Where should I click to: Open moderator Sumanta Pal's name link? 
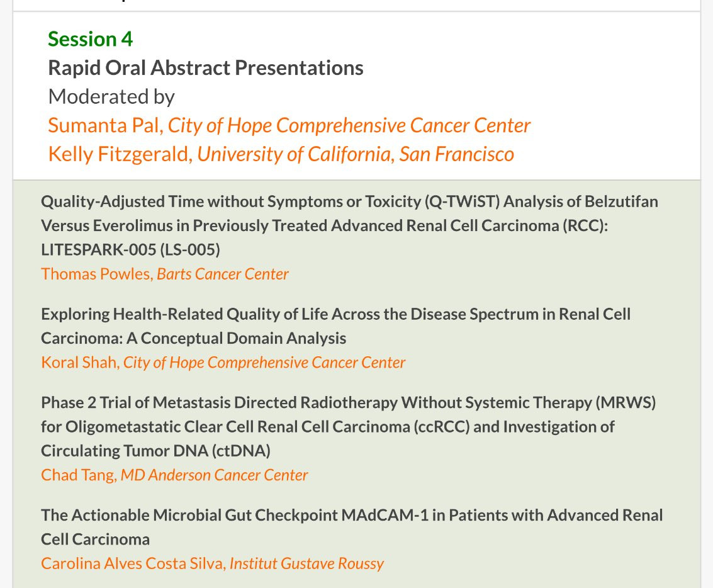tap(104, 125)
